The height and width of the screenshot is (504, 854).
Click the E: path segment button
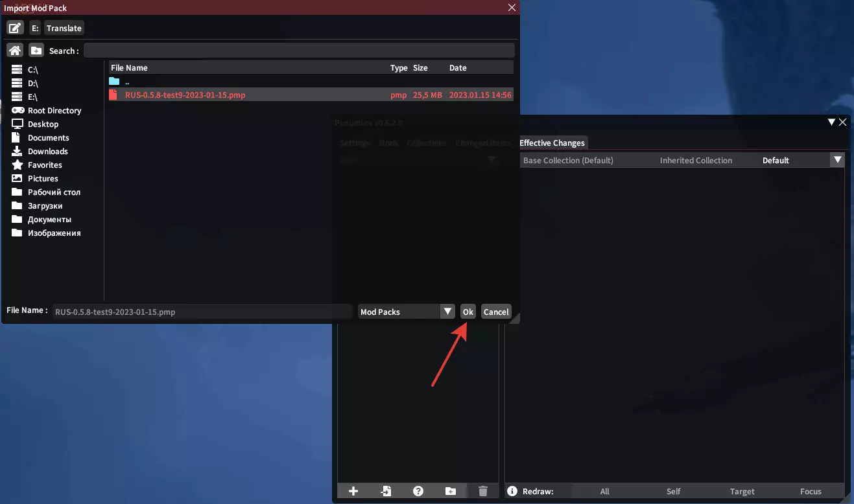(35, 28)
